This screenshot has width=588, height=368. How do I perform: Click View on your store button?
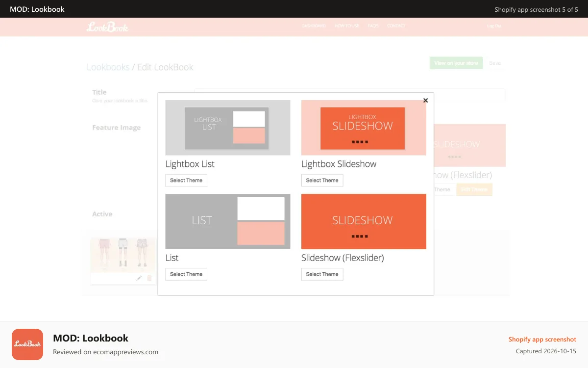point(456,63)
